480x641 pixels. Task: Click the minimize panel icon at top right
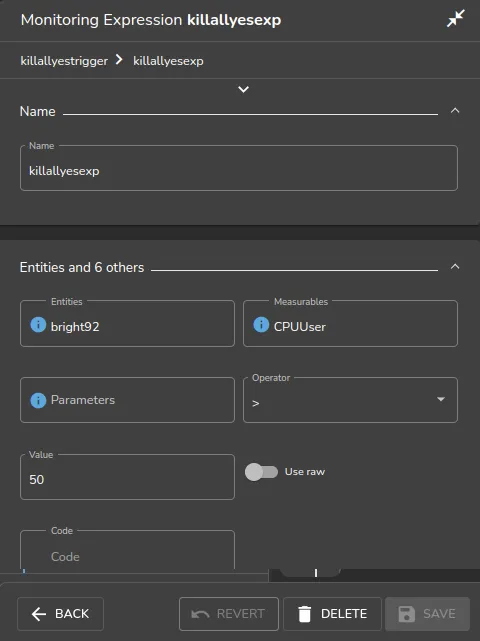pos(455,18)
